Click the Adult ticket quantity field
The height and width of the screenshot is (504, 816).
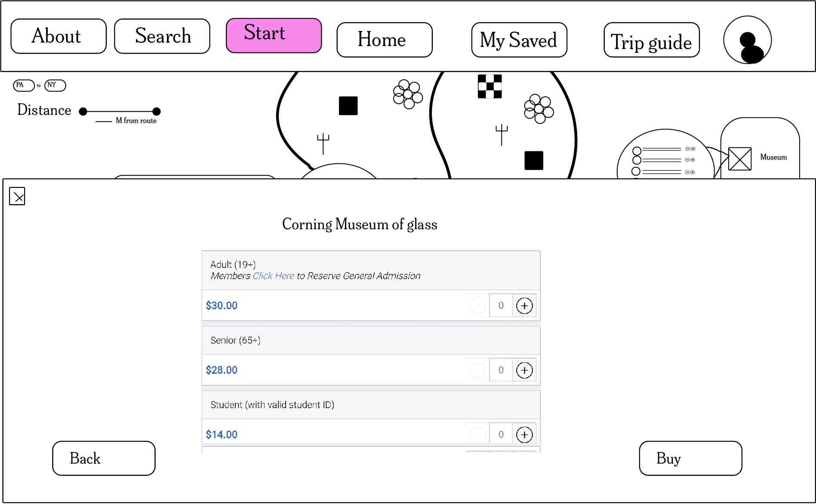(x=501, y=306)
